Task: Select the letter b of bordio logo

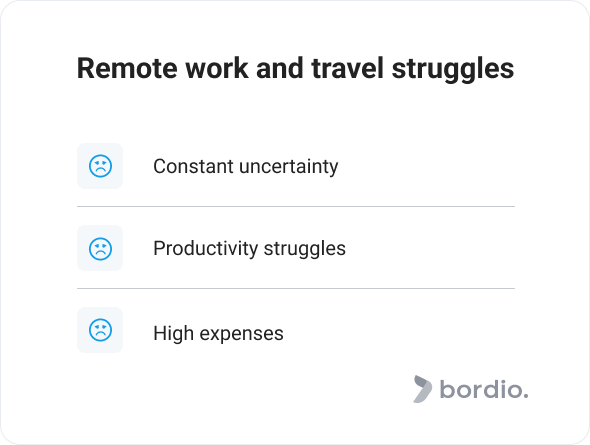Action: pyautogui.click(x=447, y=389)
